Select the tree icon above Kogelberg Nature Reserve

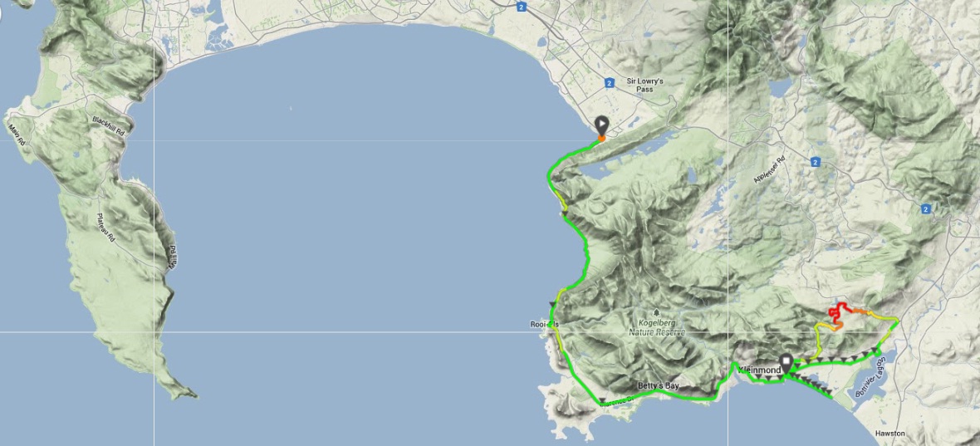pyautogui.click(x=655, y=311)
